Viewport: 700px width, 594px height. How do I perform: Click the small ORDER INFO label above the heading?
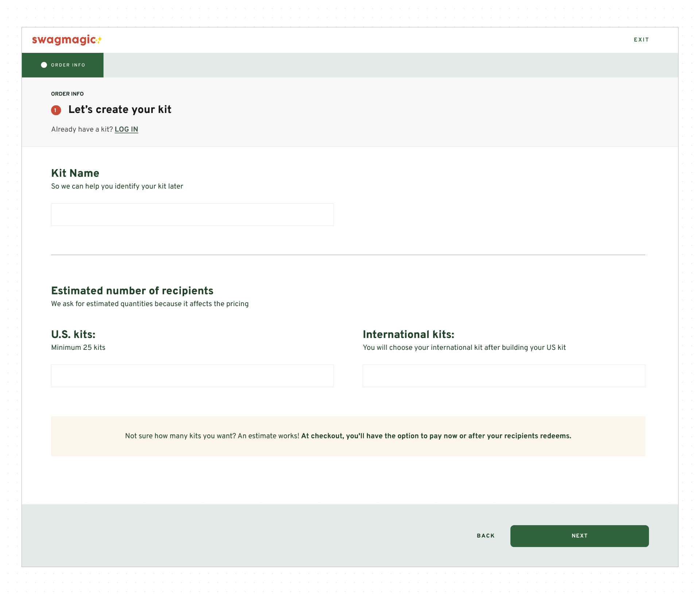click(x=67, y=94)
